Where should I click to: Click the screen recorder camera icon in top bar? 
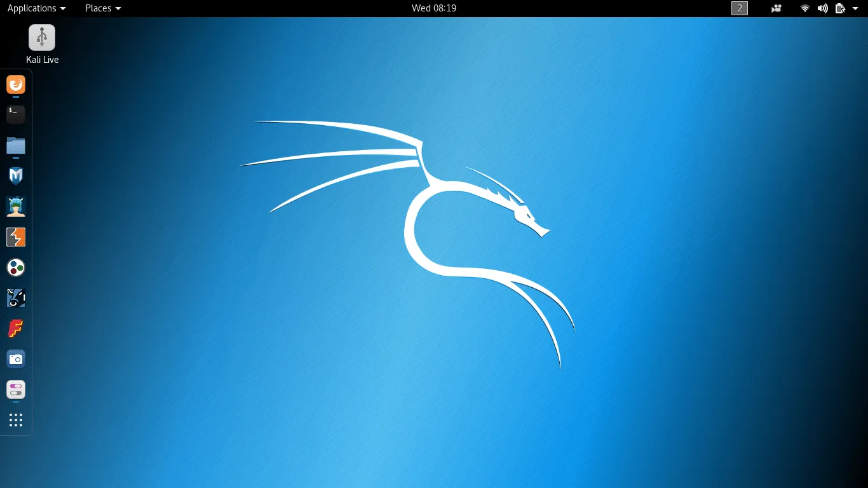(776, 8)
